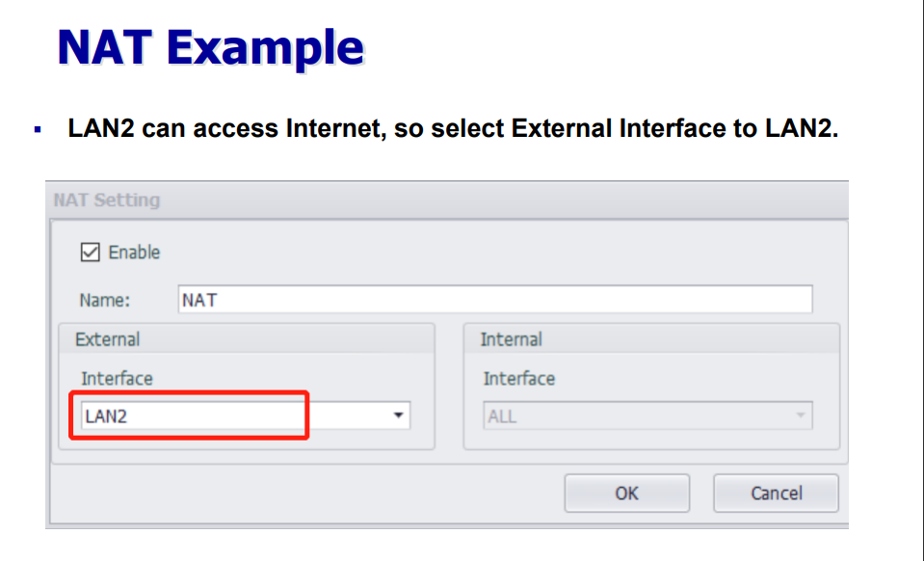Toggle the Enable checkbox
Screen dimensions: 924x561
point(90,253)
